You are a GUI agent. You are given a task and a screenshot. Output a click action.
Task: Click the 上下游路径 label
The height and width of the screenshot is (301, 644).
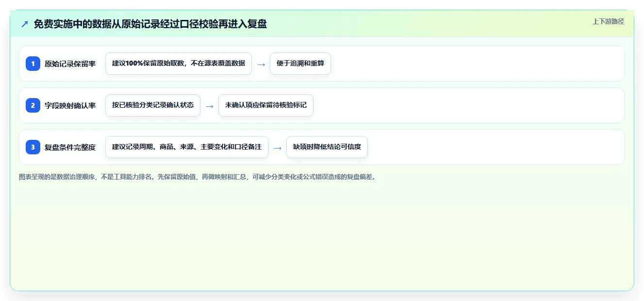[x=608, y=22]
